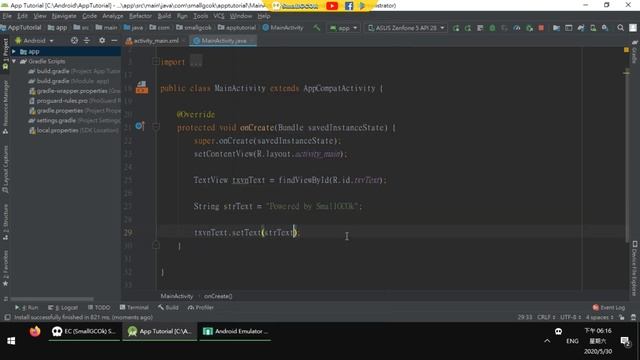Open the VCS menu
This screenshot has width=640, height=360.
coord(219,16)
